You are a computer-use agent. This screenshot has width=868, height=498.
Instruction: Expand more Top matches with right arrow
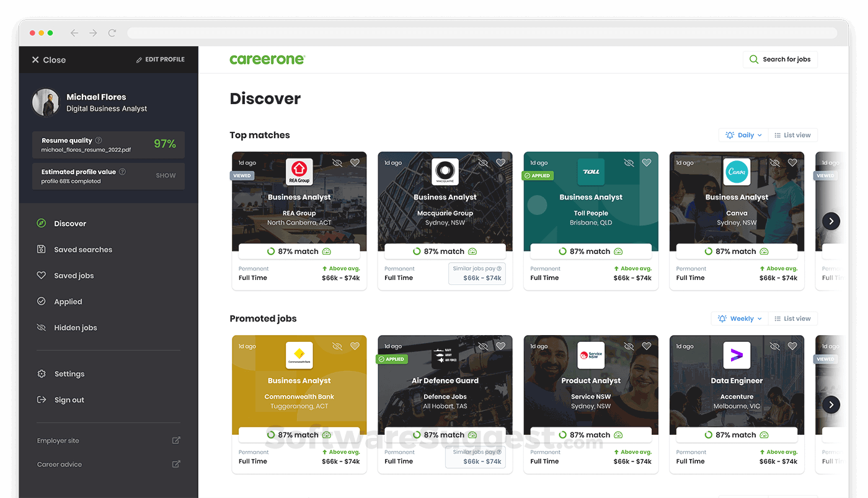(x=831, y=221)
